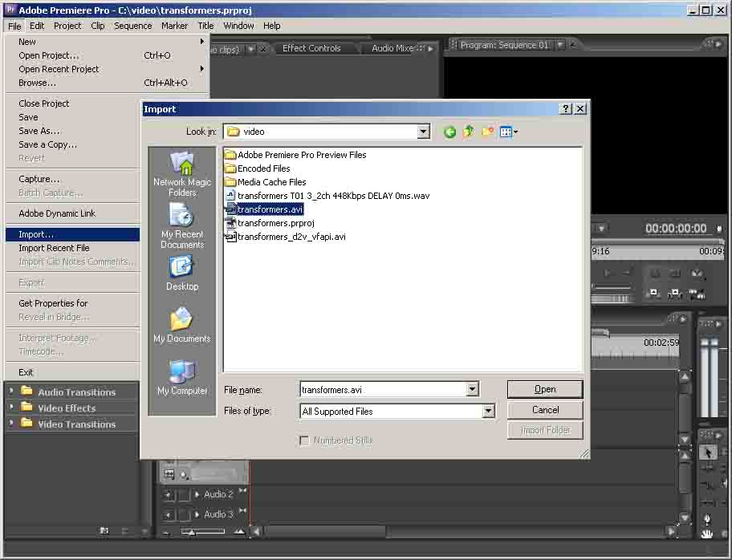Open the Marker menu
The image size is (732, 560).
point(175,26)
